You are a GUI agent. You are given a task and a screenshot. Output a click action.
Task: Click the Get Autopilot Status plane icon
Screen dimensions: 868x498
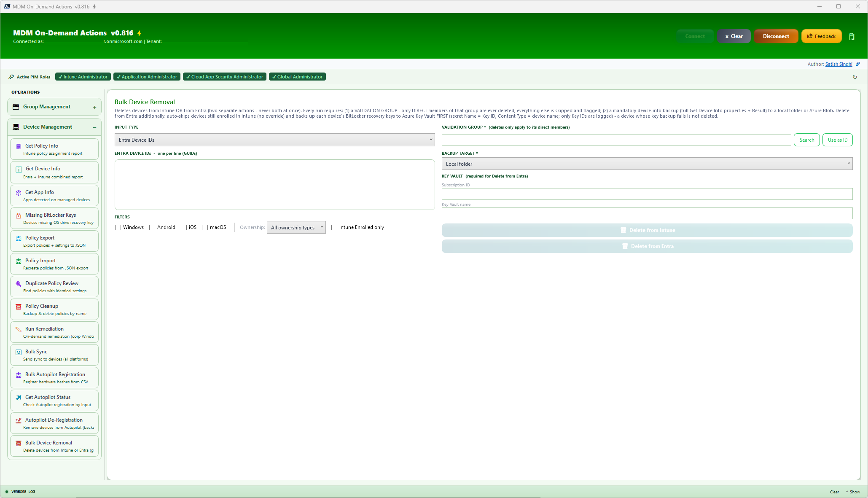coord(19,398)
